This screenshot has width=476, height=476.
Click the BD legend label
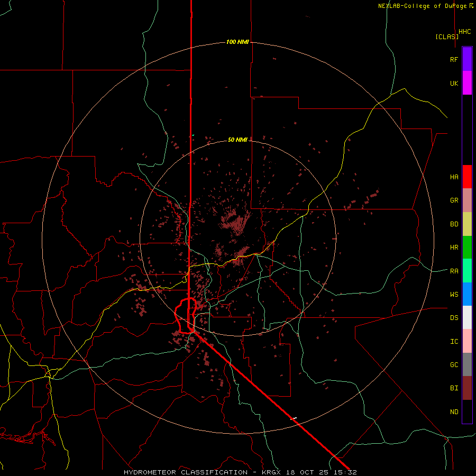[454, 224]
